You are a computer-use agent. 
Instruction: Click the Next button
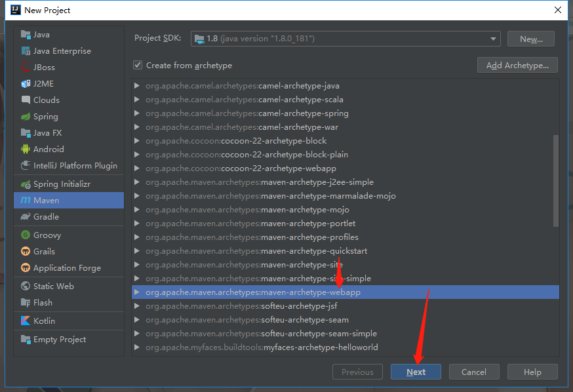point(416,372)
